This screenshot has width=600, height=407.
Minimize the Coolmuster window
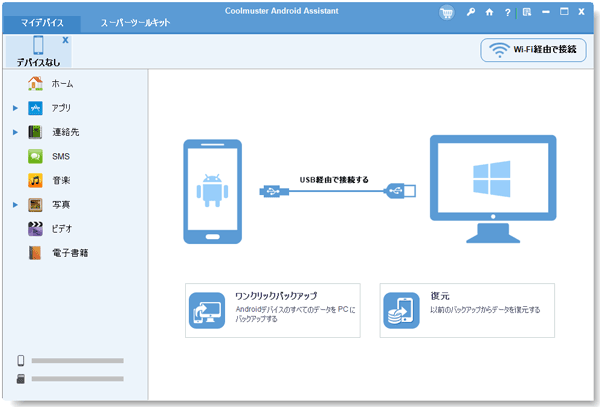(546, 12)
